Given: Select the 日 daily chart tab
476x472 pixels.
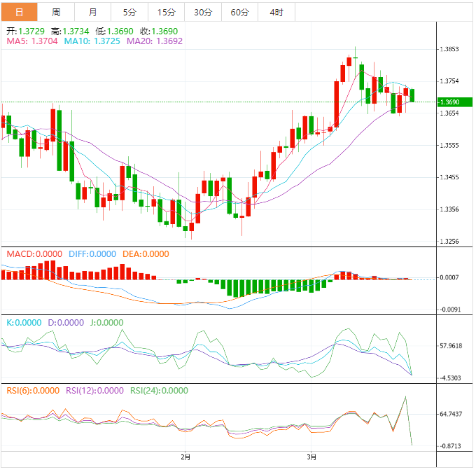Looking at the screenshot, I should tap(19, 12).
